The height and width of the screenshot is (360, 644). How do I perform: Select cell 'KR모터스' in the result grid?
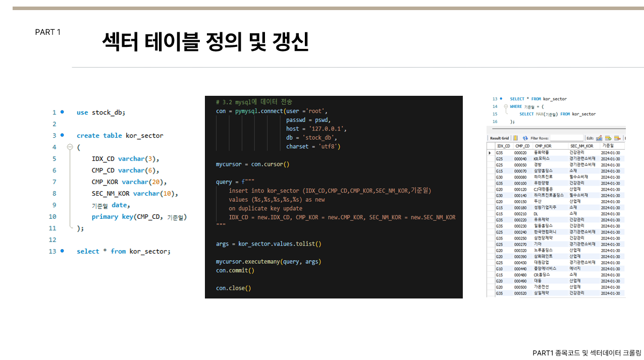click(542, 159)
